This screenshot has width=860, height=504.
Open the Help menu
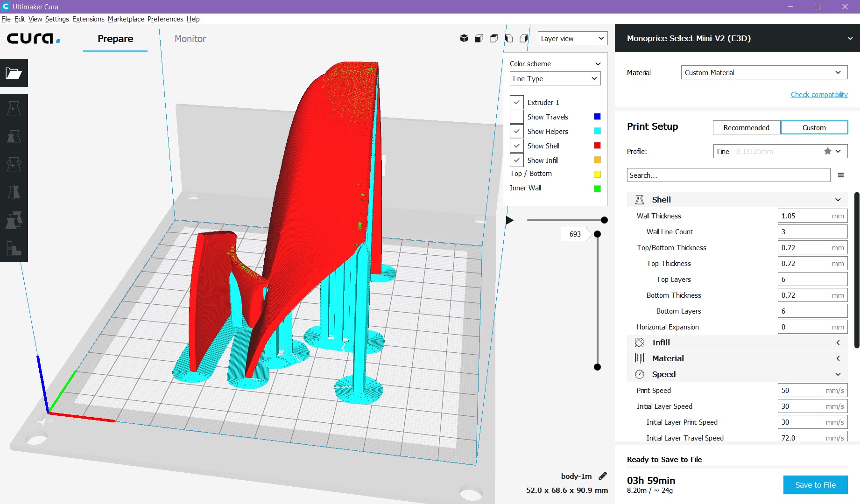tap(193, 19)
